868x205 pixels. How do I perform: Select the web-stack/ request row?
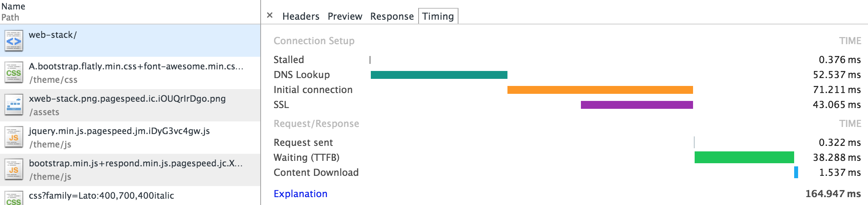pos(130,41)
